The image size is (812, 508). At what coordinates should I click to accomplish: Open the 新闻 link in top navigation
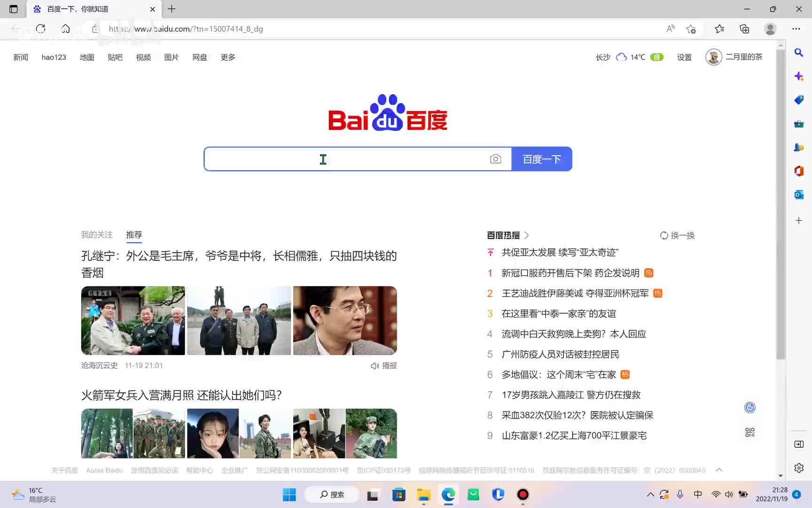pos(21,57)
